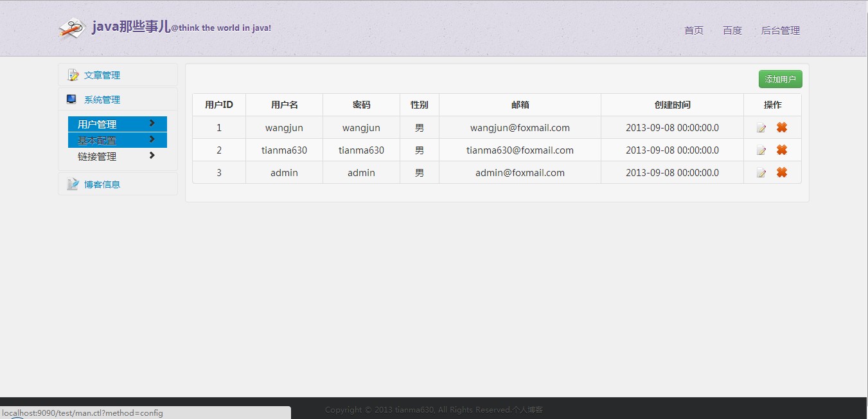Click the chevron next to 用户管理
868x419 pixels.
152,123
